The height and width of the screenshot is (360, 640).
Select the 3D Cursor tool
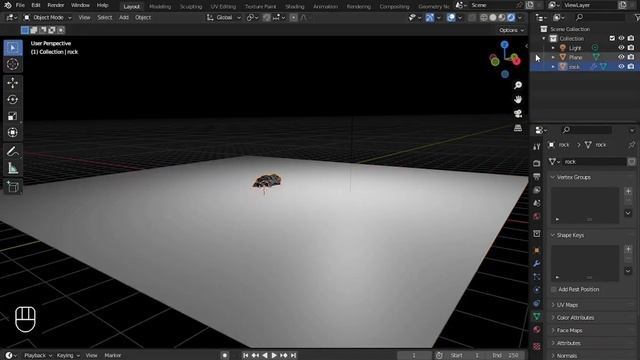coord(13,64)
